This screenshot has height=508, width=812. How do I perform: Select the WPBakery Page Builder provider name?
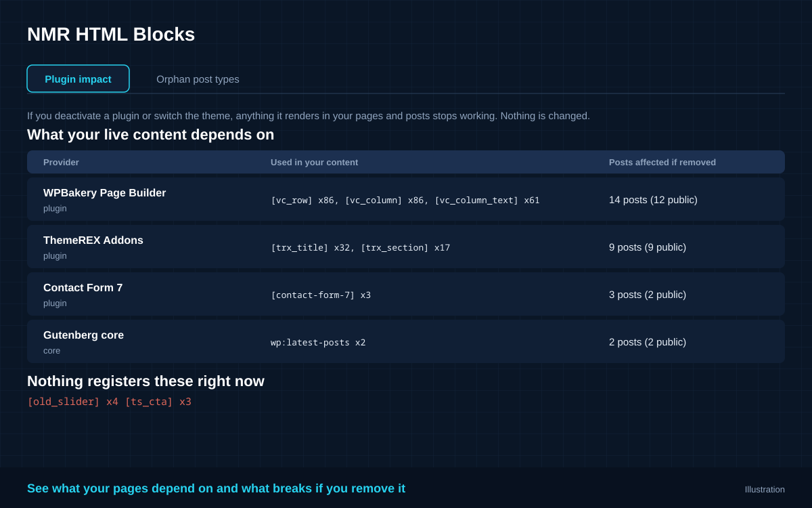pos(104,193)
